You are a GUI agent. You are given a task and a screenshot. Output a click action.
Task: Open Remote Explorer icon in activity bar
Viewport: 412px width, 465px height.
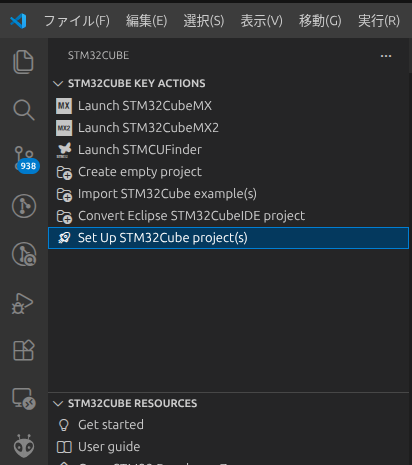24,398
